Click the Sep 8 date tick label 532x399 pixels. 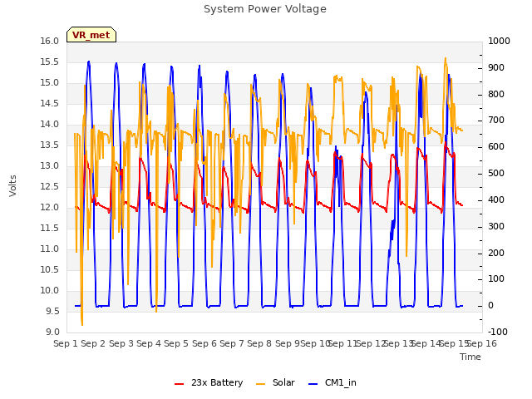[259, 343]
